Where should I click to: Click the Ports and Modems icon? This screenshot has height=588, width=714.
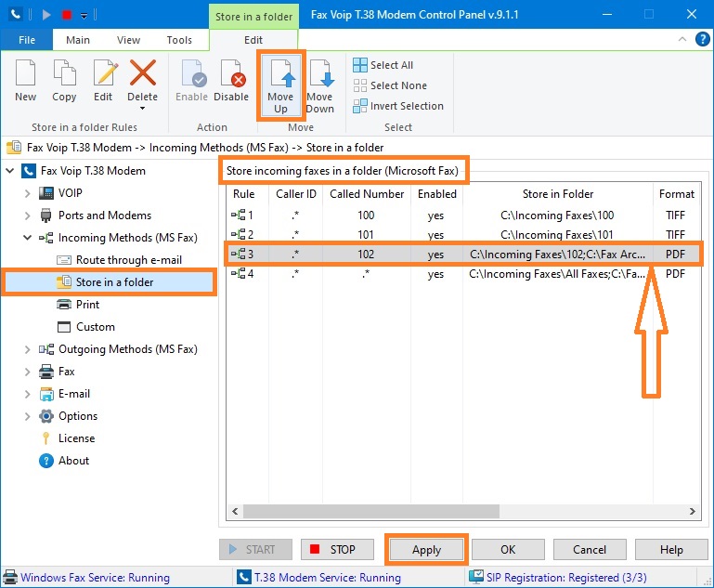coord(46,216)
